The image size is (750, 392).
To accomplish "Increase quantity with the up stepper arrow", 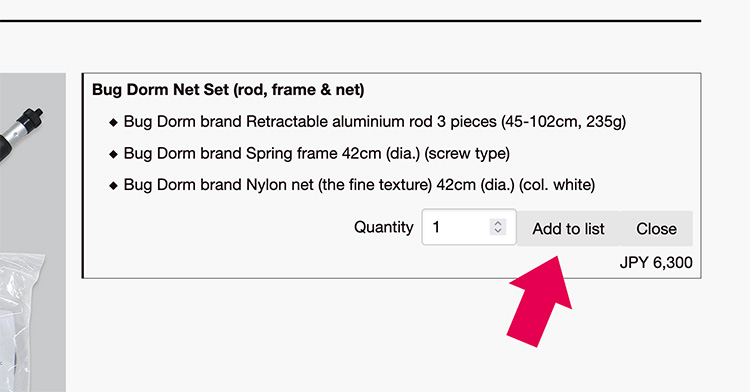I will click(498, 223).
